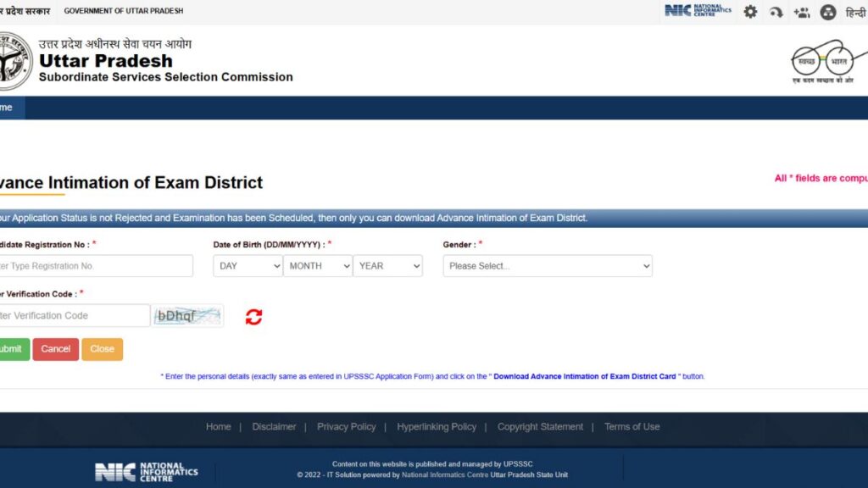Click the NIC National Informatics Centre footer logo

click(x=146, y=472)
